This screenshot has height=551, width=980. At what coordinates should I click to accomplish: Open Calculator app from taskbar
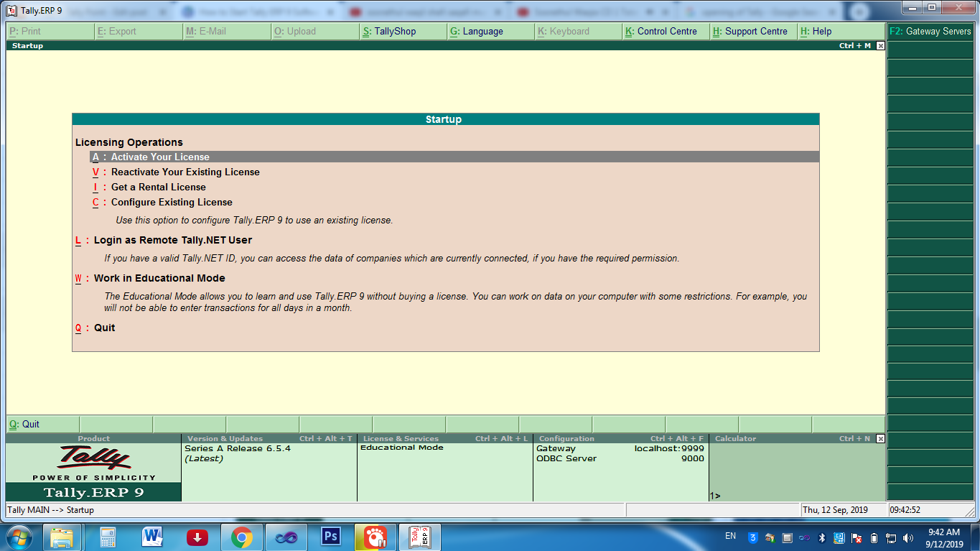(x=108, y=537)
